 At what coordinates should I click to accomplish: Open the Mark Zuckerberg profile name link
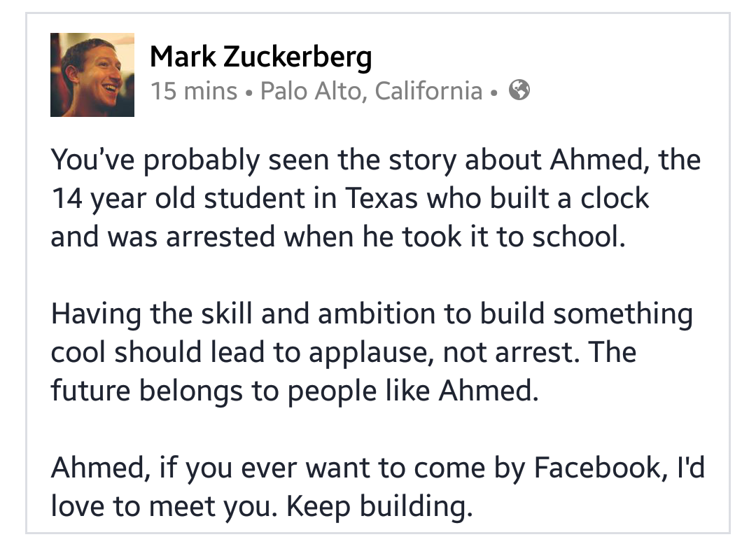point(261,57)
